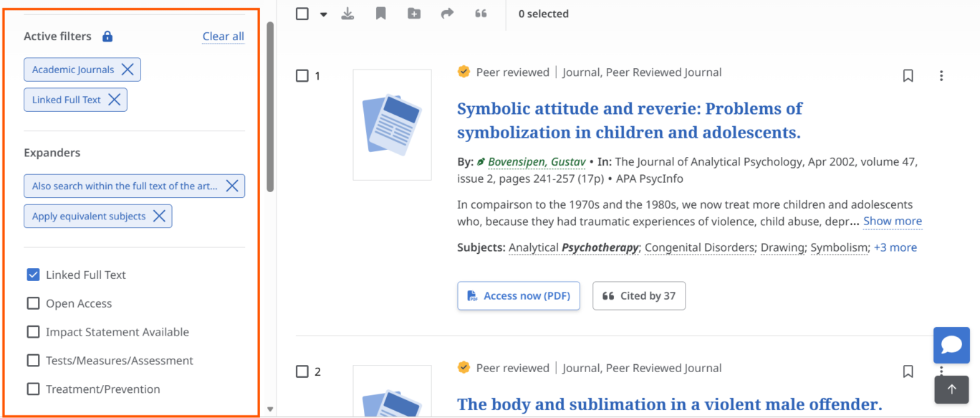Click the Symbolism subject link
This screenshot has height=418, width=980.
(x=839, y=247)
